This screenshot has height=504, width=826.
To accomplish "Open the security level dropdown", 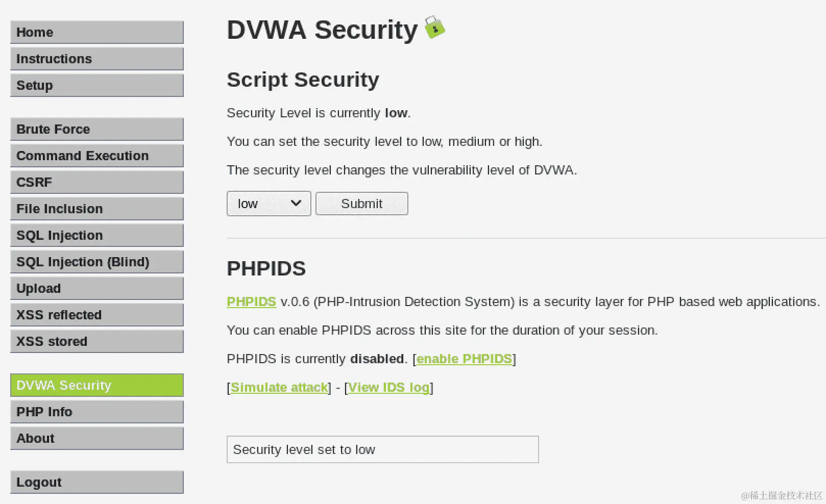I will tap(269, 204).
